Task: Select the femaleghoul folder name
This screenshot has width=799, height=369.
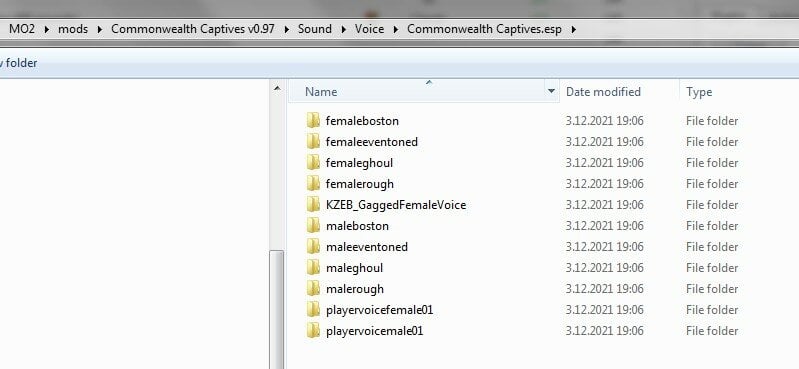Action: [359, 163]
